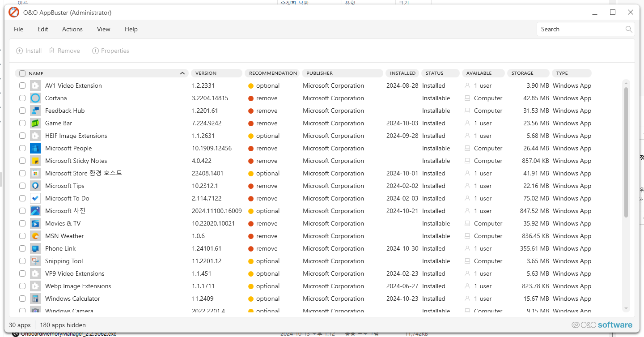The height and width of the screenshot is (337, 644).
Task: Click the Properties toolbar button
Action: (x=110, y=51)
